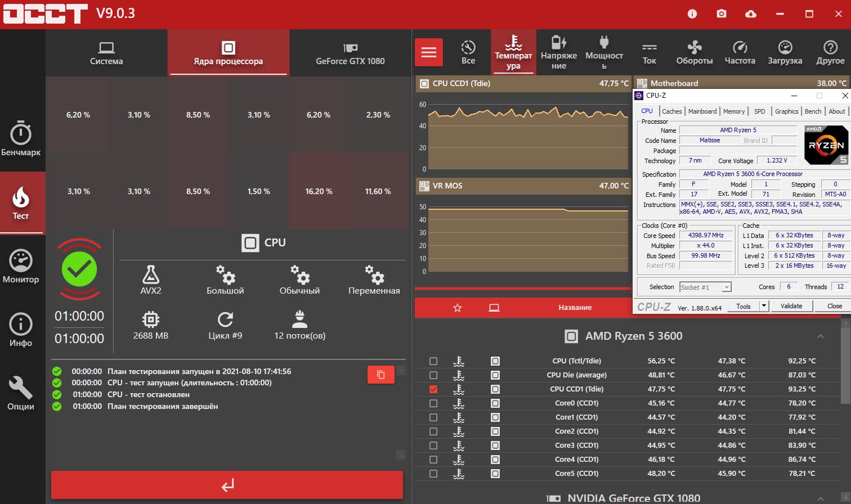Enable the Core3 (CCD1) checkbox

433,445
